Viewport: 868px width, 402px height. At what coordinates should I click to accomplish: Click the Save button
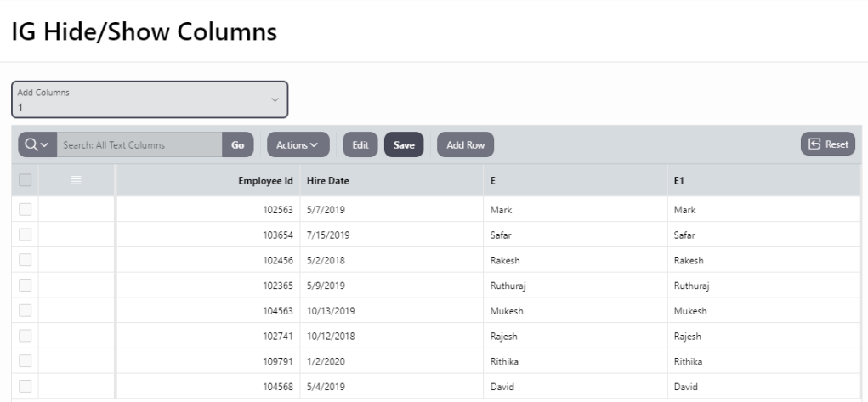tap(404, 145)
